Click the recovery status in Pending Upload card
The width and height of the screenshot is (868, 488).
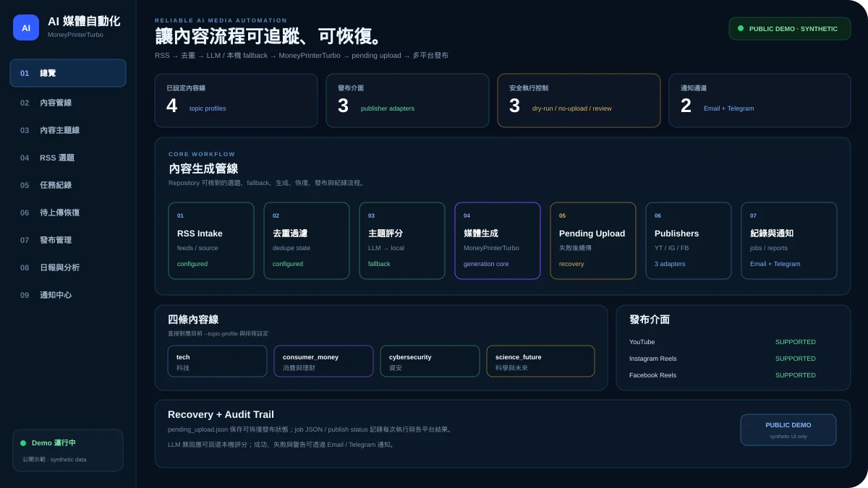point(571,264)
